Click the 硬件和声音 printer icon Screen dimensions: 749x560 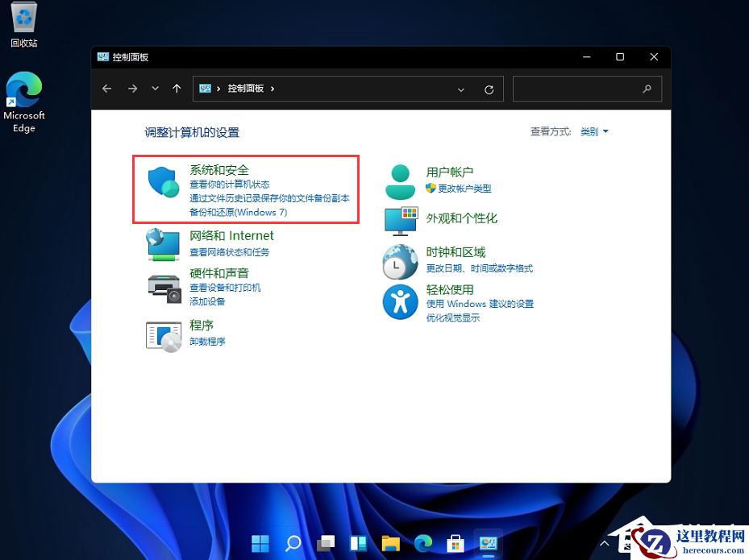(164, 284)
